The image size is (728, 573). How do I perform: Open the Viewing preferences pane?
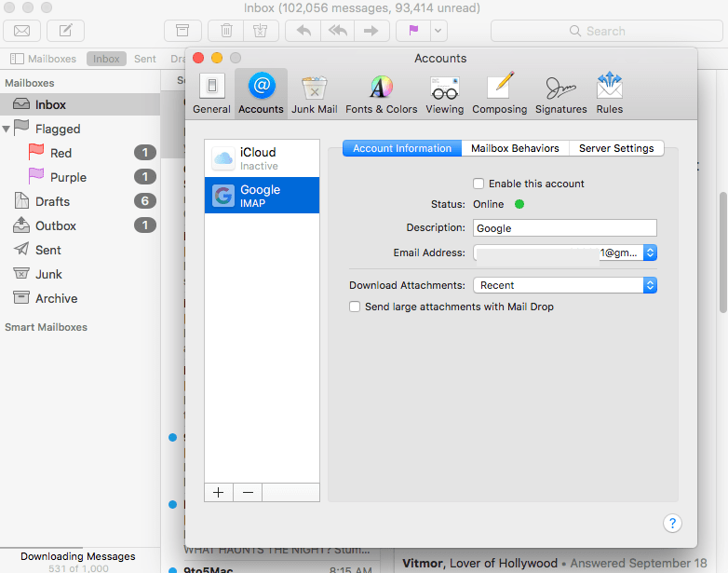click(444, 93)
